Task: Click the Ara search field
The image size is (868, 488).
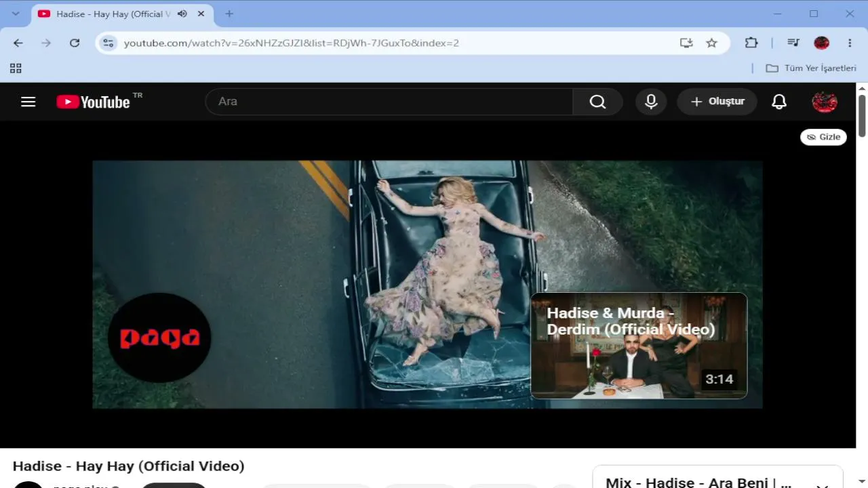Action: (x=389, y=102)
